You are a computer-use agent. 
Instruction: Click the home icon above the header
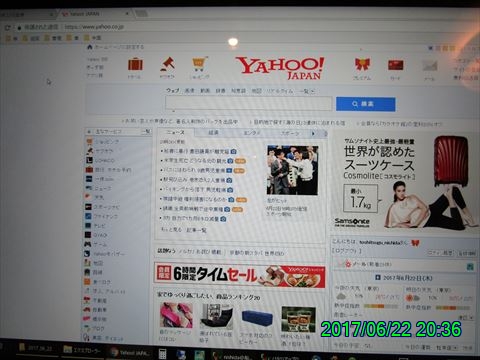coord(90,47)
